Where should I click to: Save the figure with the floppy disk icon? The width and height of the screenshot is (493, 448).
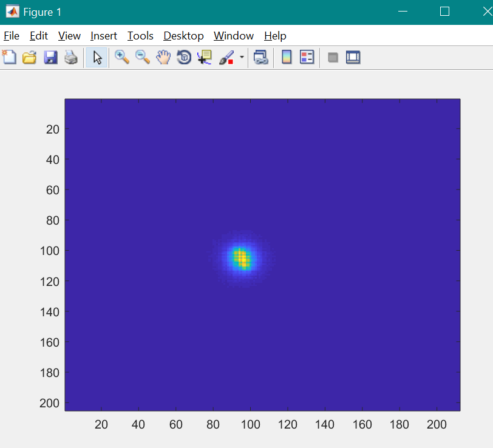[50, 58]
